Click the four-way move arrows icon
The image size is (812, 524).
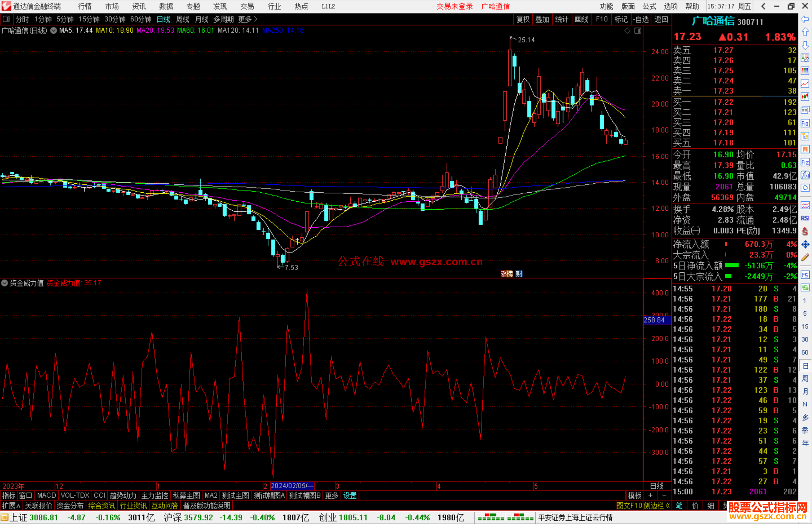click(x=805, y=245)
